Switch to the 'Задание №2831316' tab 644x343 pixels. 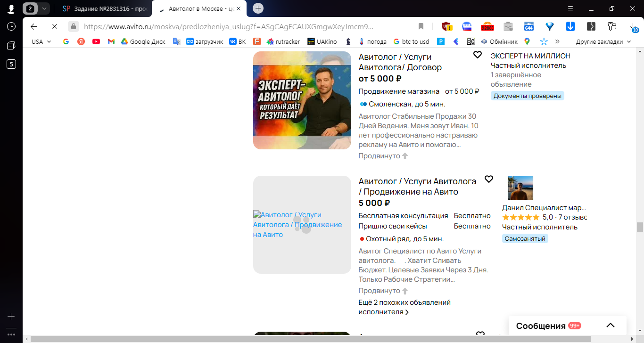point(105,8)
